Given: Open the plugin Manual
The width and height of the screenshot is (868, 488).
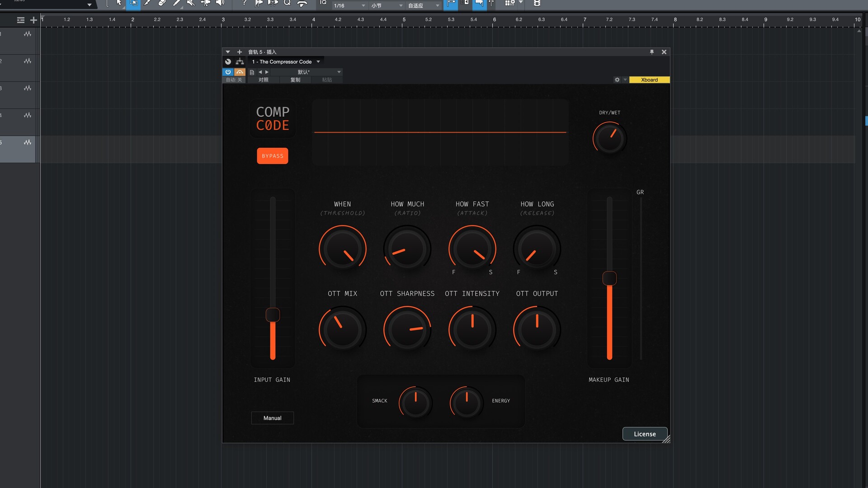Looking at the screenshot, I should (x=272, y=418).
